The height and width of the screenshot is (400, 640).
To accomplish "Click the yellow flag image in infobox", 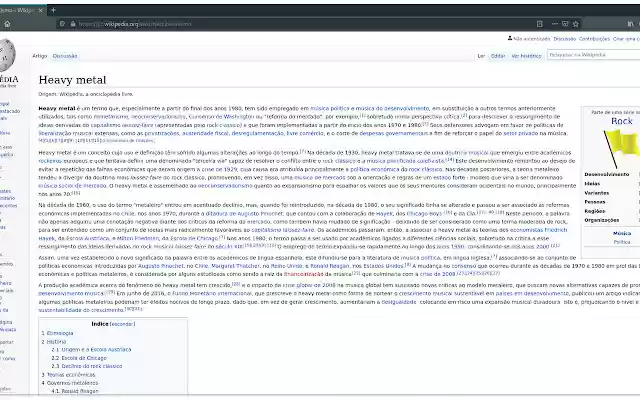I will coord(622,148).
